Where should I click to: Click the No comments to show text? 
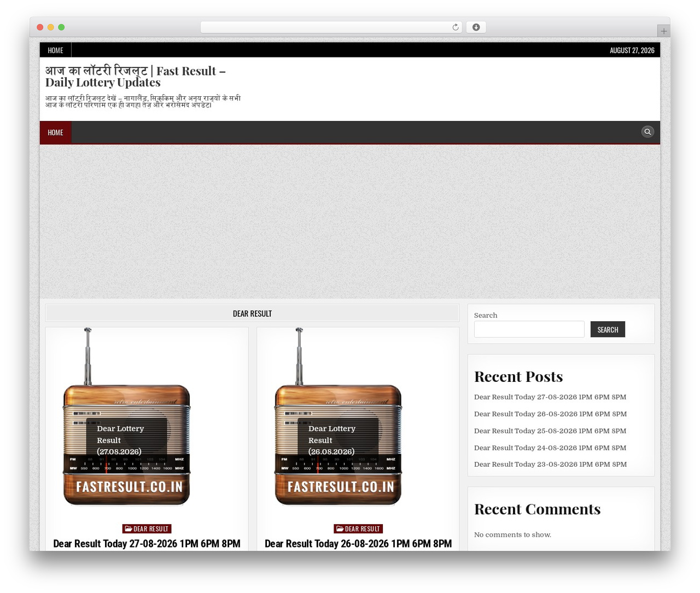512,535
